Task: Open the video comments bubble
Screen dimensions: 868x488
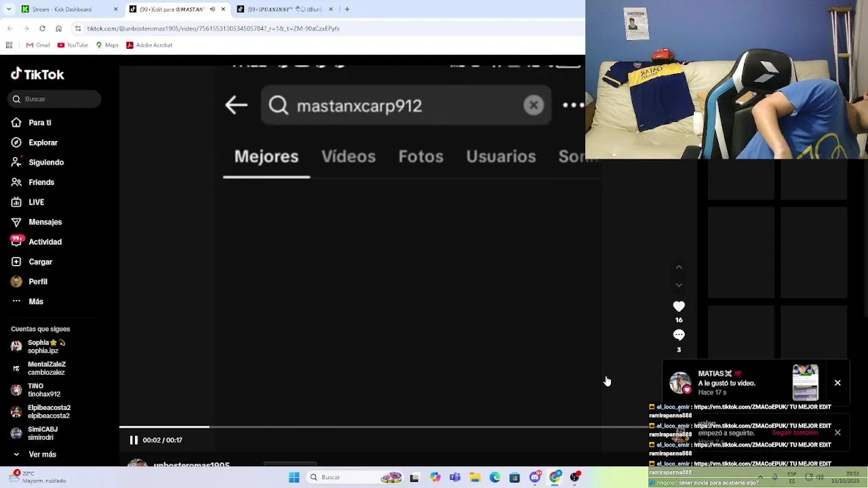Action: pyautogui.click(x=679, y=335)
